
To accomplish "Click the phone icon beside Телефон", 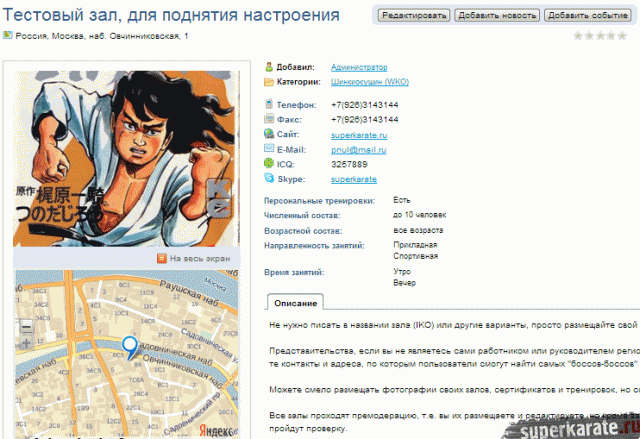I will click(x=269, y=104).
